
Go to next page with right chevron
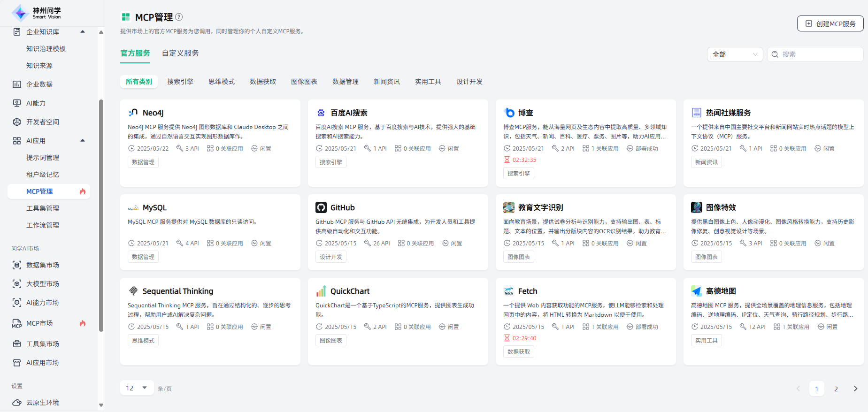tap(855, 389)
